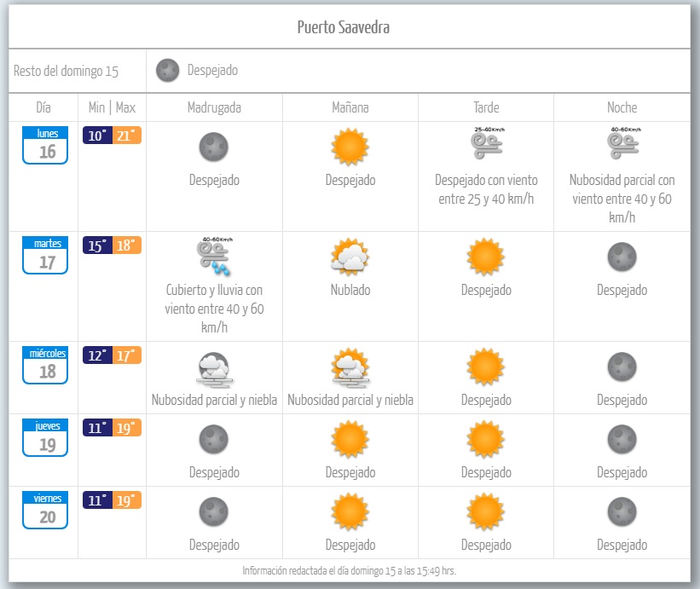Click Tuesday's morning cloudy sun icon
The height and width of the screenshot is (589, 700).
(x=350, y=256)
